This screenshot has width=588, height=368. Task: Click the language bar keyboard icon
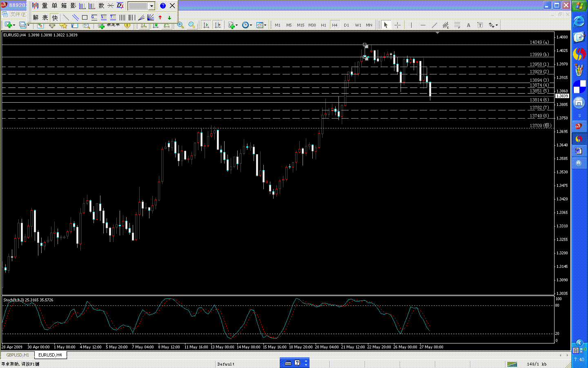pos(288,363)
